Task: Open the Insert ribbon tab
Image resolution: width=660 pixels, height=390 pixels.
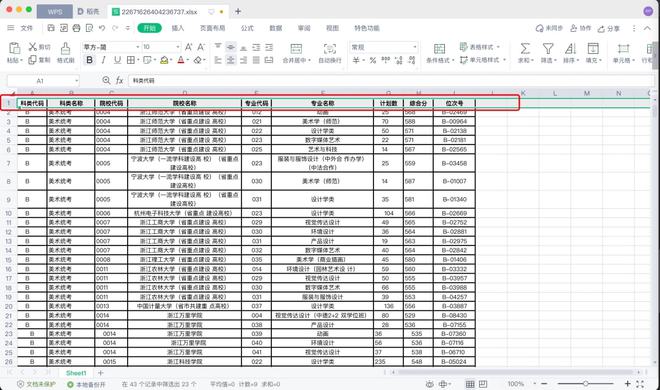Action: click(x=178, y=28)
